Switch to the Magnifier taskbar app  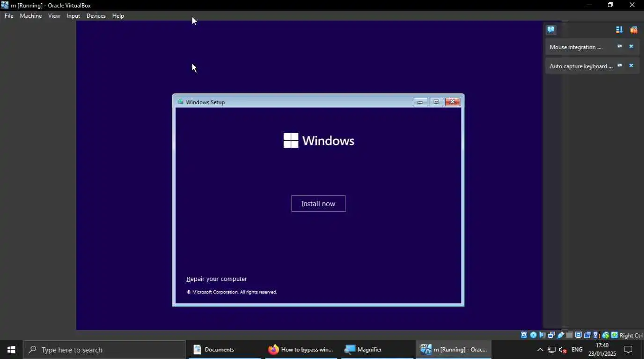(377, 350)
